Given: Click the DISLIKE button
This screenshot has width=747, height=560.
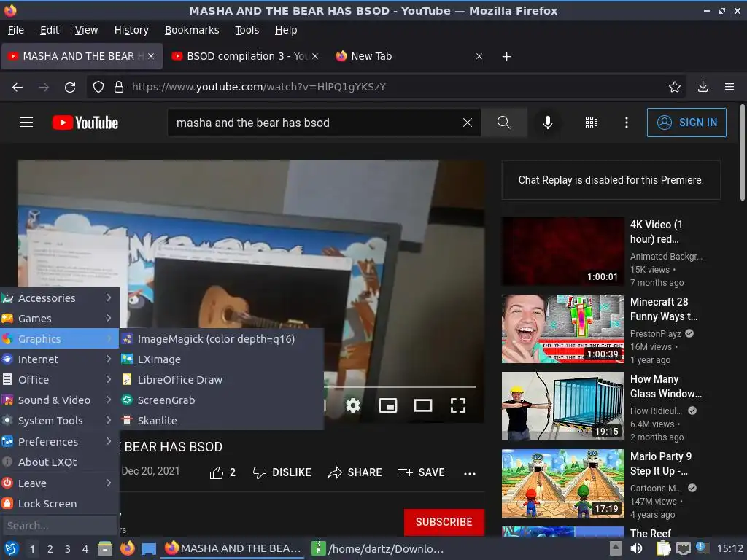Looking at the screenshot, I should tap(282, 472).
